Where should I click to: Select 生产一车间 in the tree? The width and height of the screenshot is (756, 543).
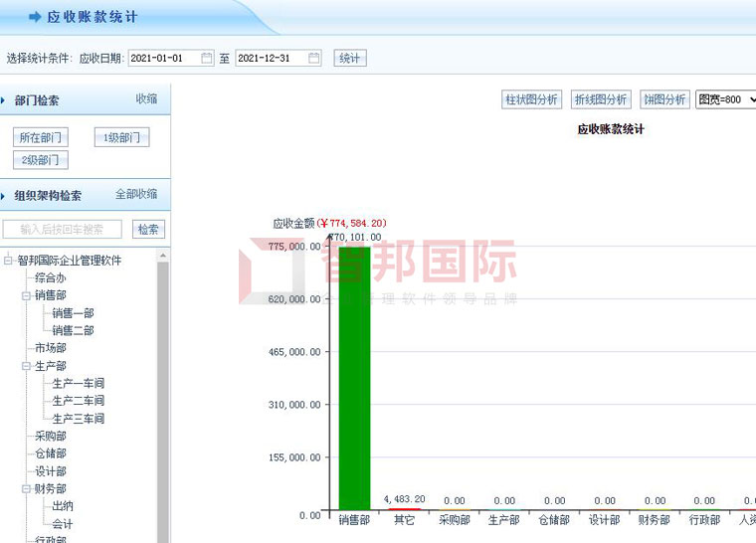pos(79,383)
